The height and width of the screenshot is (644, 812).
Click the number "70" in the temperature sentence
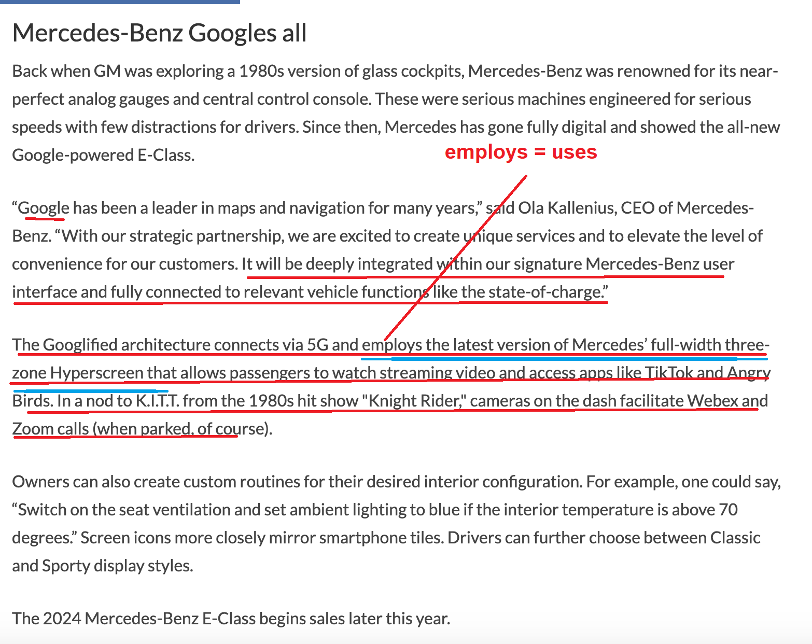729,510
